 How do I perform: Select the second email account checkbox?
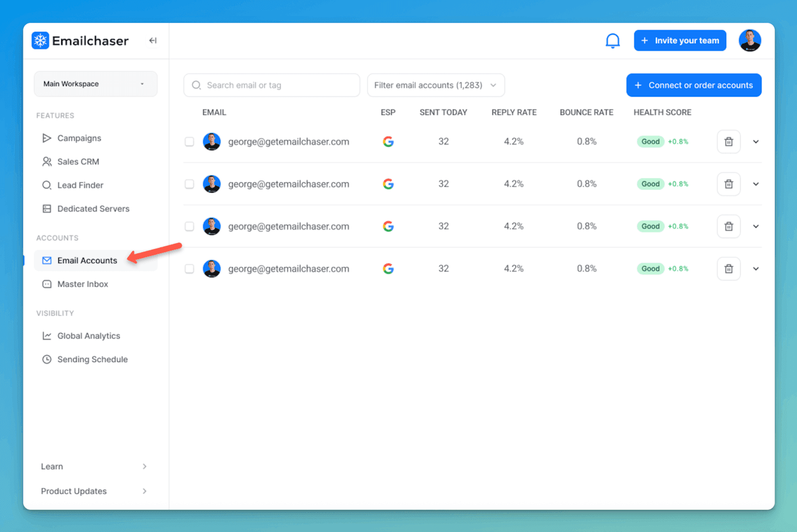click(189, 184)
